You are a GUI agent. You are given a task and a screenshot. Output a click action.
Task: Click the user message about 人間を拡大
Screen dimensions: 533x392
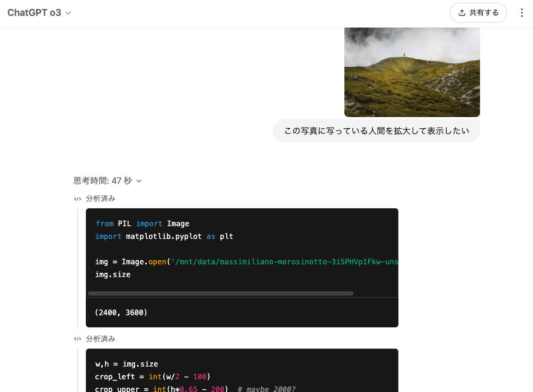coord(376,131)
